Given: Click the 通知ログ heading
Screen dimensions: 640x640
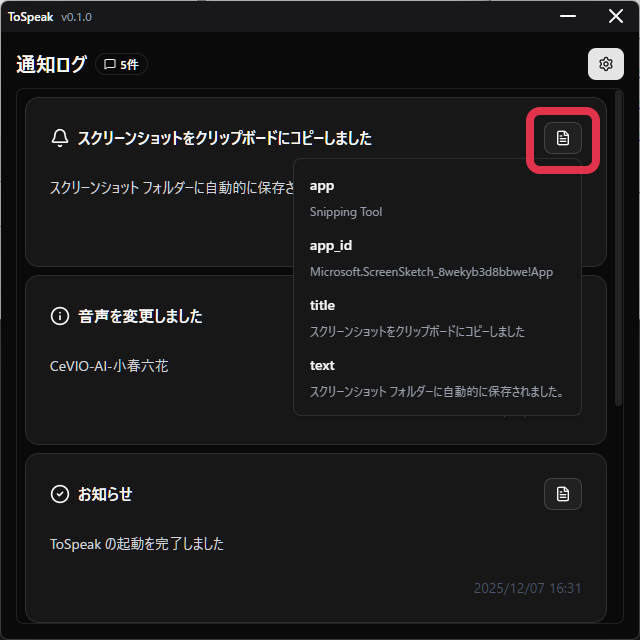Looking at the screenshot, I should [x=51, y=64].
